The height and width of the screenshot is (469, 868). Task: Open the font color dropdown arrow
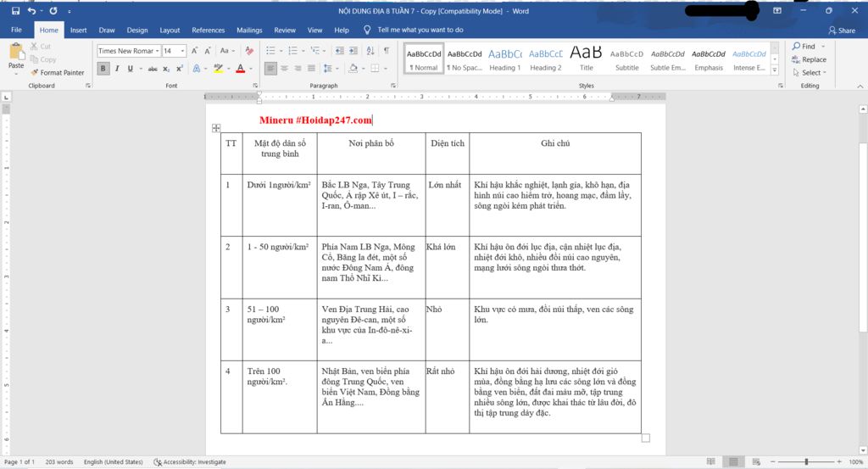[x=251, y=69]
